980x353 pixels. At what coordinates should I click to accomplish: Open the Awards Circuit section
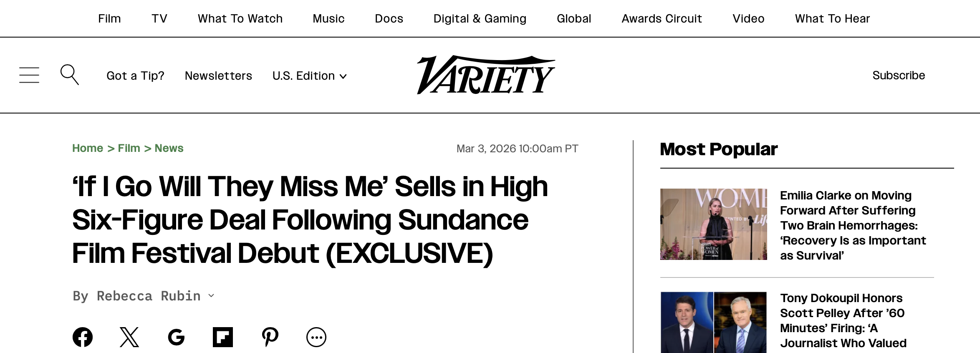pyautogui.click(x=662, y=18)
